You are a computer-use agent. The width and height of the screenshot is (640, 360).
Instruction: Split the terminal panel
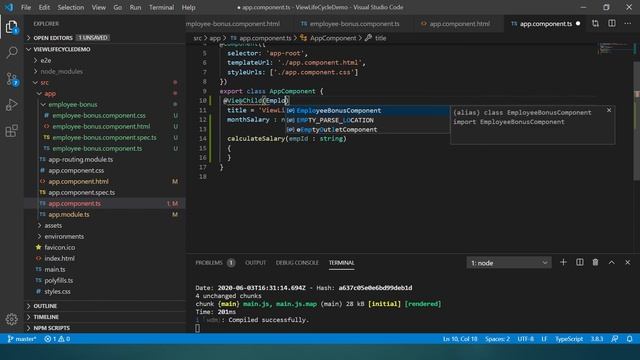coord(580,262)
